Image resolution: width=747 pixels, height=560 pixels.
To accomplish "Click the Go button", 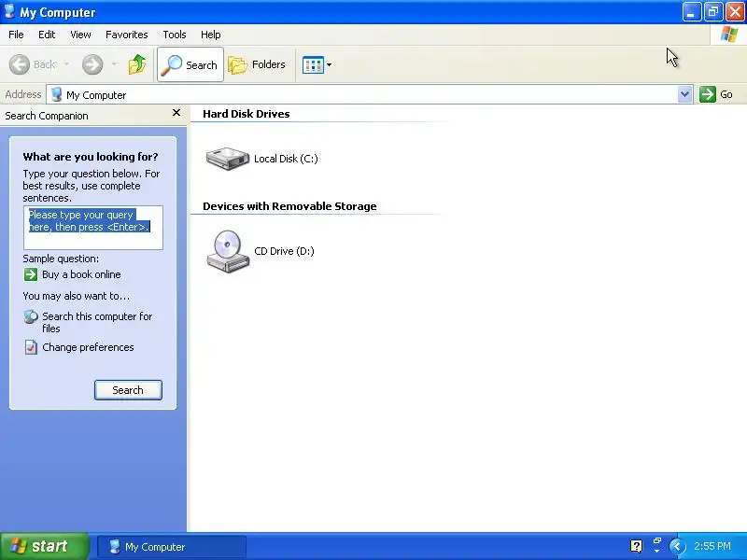I will [716, 94].
